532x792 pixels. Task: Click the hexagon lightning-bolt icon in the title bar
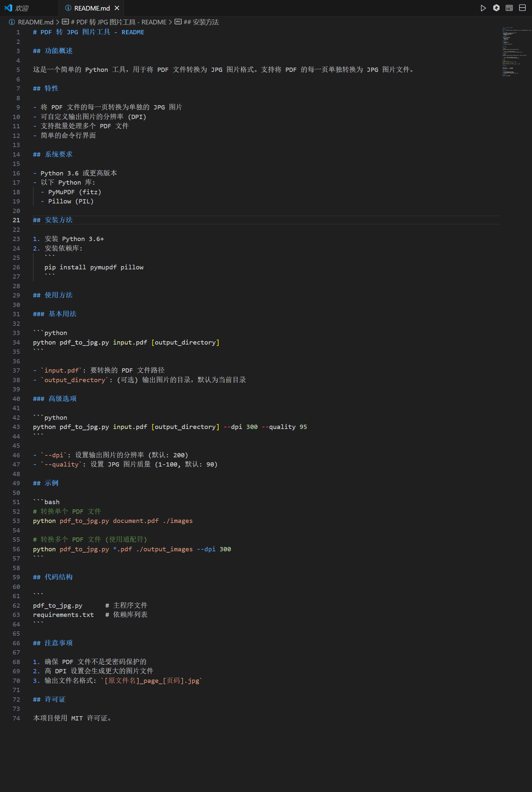[496, 8]
